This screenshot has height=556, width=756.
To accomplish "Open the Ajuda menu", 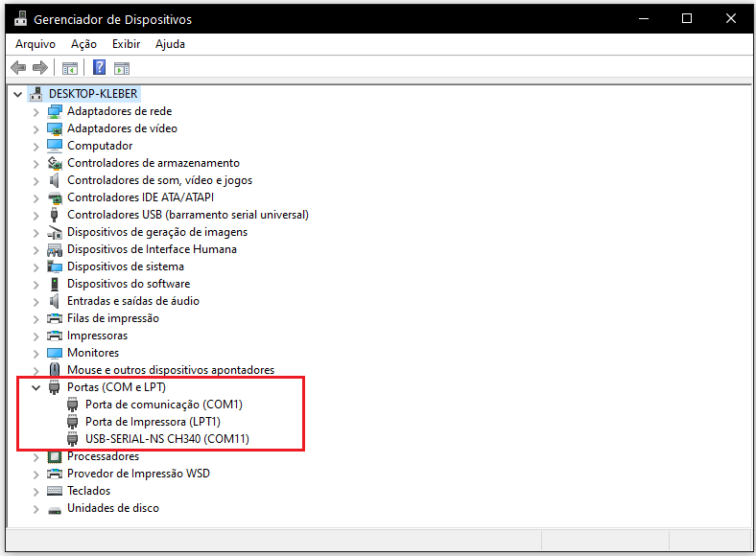I will (x=170, y=44).
